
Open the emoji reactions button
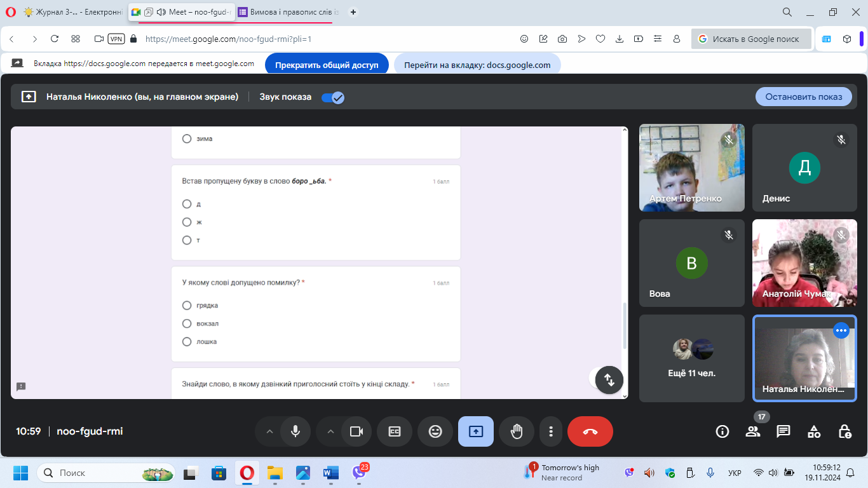(435, 431)
